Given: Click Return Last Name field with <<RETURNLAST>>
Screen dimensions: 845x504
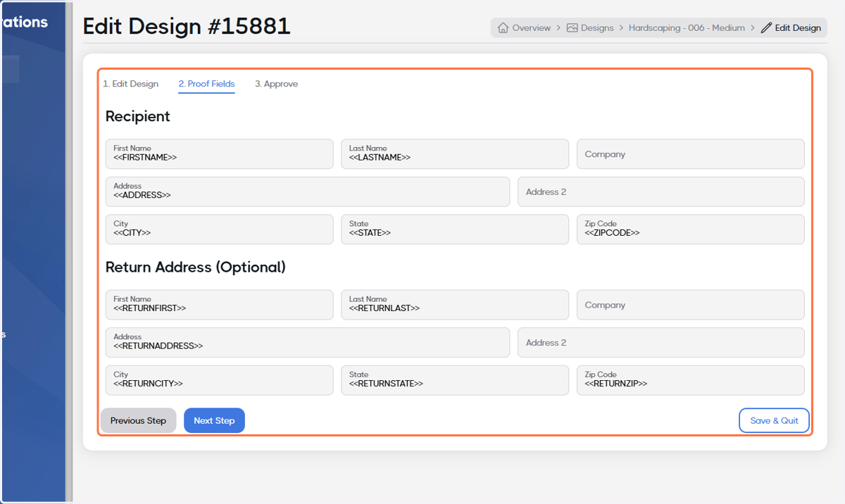Looking at the screenshot, I should [455, 305].
